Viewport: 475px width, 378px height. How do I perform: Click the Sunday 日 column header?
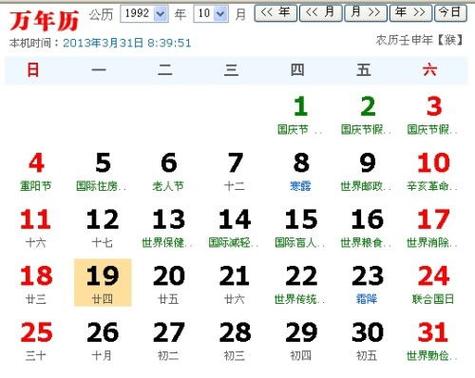pyautogui.click(x=33, y=70)
